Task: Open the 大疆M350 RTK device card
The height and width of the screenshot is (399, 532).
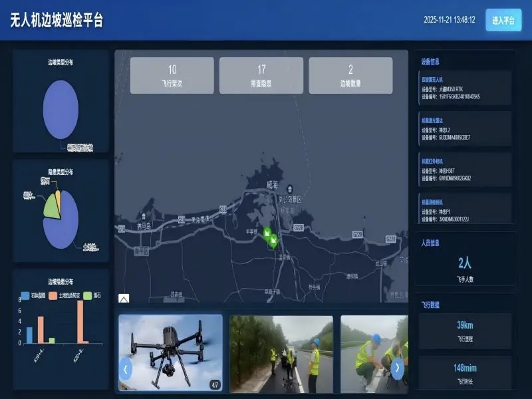Action: click(464, 88)
